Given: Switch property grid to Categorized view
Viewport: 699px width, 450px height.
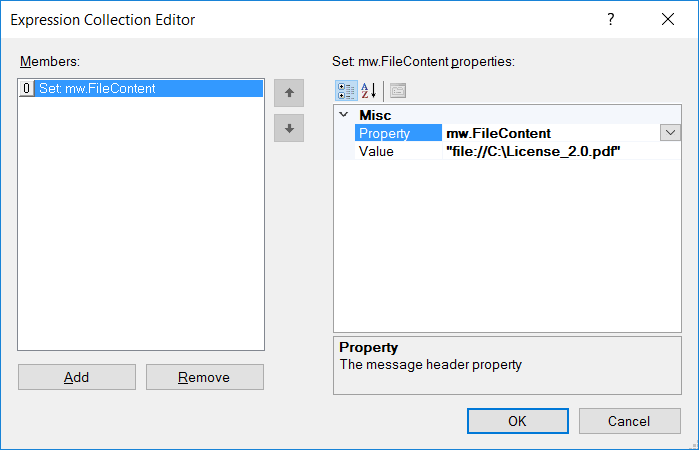Looking at the screenshot, I should [346, 91].
